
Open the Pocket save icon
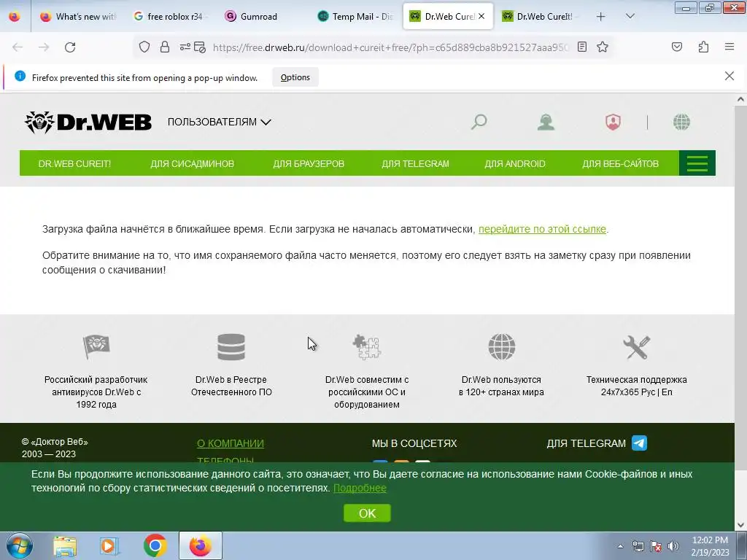coord(677,47)
